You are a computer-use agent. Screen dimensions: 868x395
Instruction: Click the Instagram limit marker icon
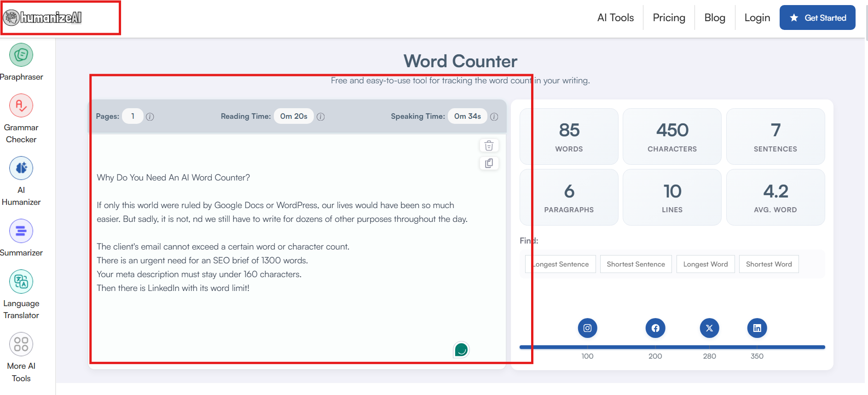click(587, 328)
